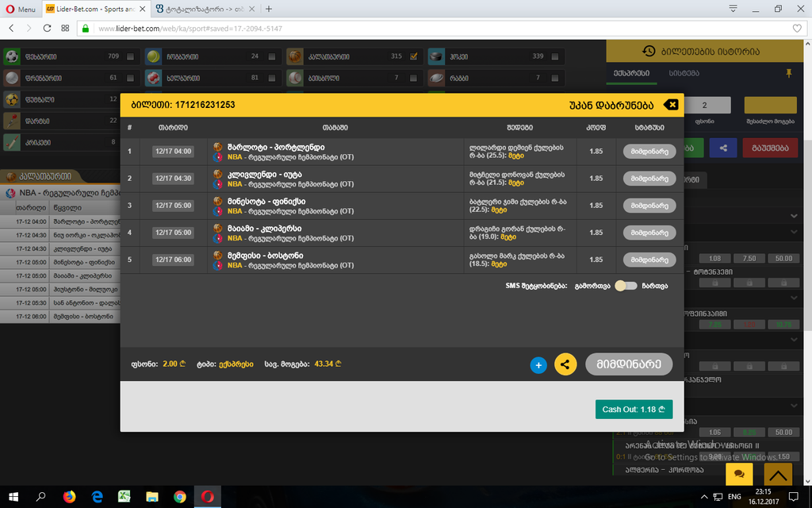This screenshot has height=508, width=812.
Task: Click the blue share button in betslip
Action: tap(723, 148)
